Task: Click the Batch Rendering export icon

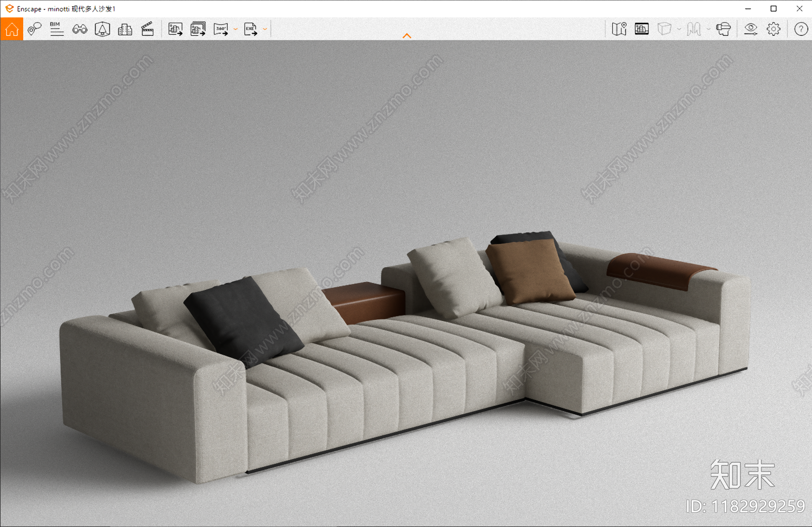Action: tap(198, 29)
